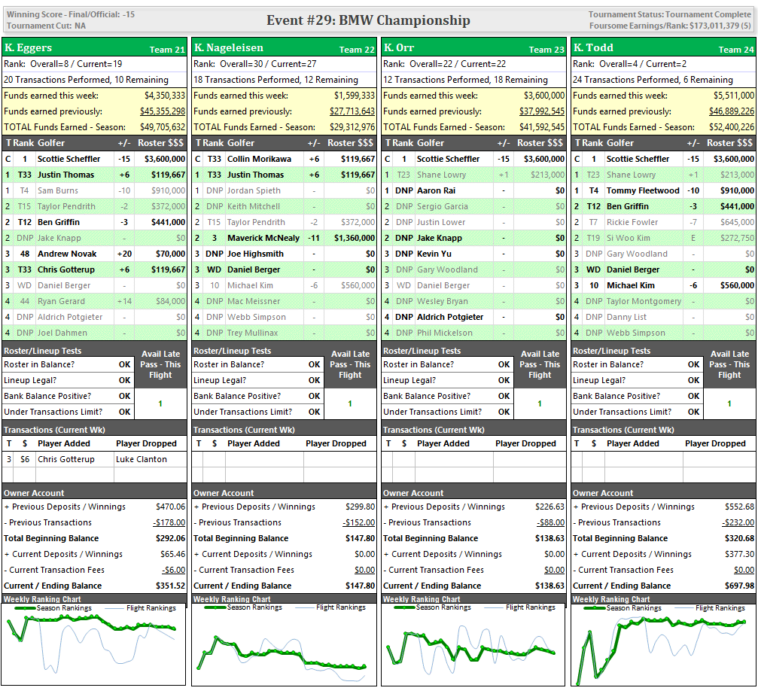
Task: Select K. Todd's $697.98 ending balance
Action: [x=738, y=586]
